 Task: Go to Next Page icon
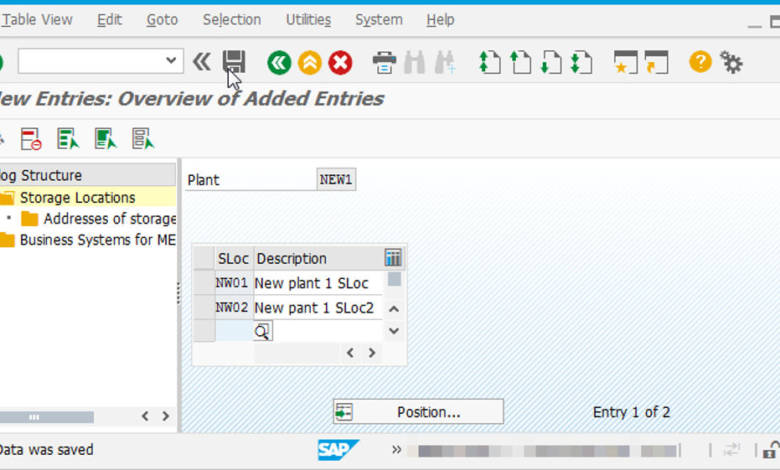pos(551,63)
